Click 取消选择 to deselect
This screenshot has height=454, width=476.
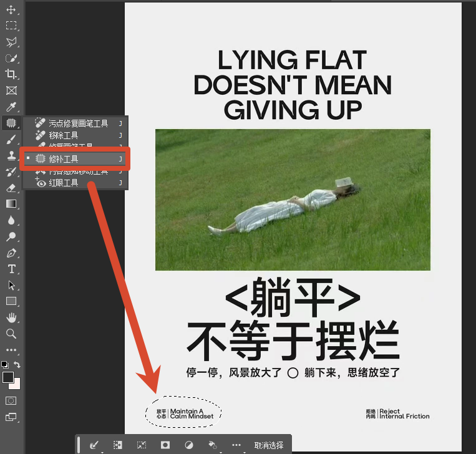pyautogui.click(x=269, y=445)
